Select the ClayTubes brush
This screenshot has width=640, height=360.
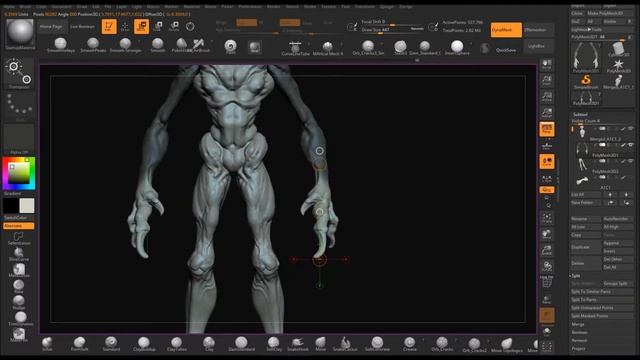176,344
